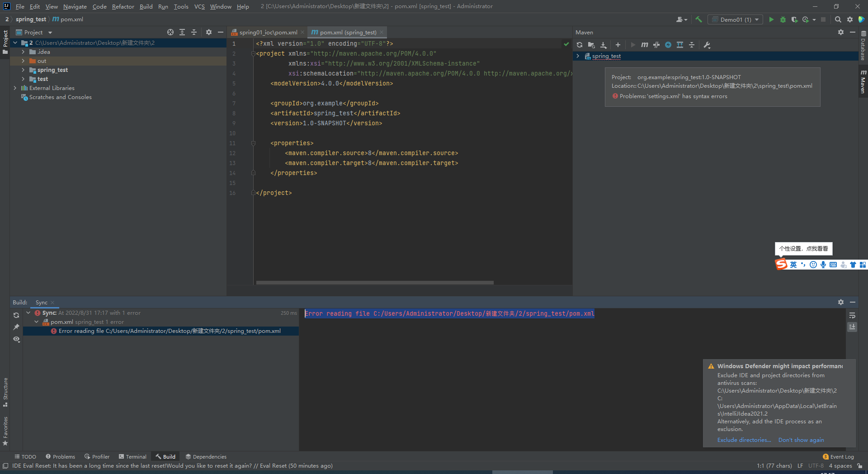Click Execute Maven Goal 'm' icon
The height and width of the screenshot is (474, 868).
click(645, 45)
